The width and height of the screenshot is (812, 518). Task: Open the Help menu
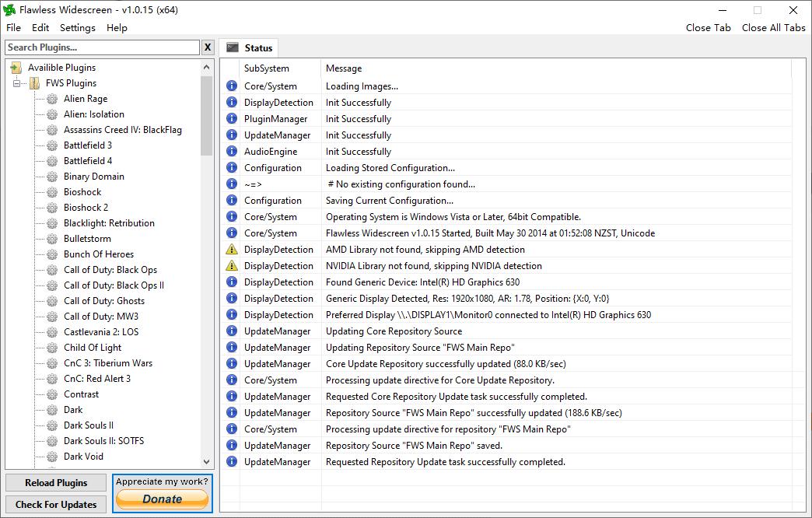point(117,28)
